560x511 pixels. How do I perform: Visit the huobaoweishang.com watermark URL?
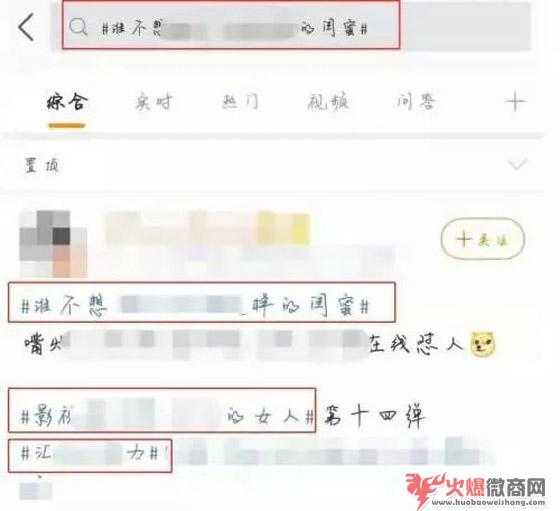point(488,503)
